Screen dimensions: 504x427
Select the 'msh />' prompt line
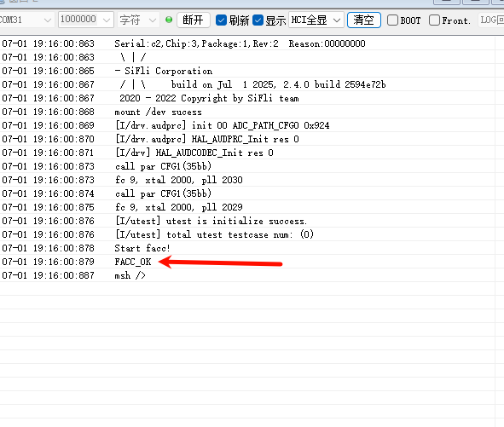[x=130, y=275]
